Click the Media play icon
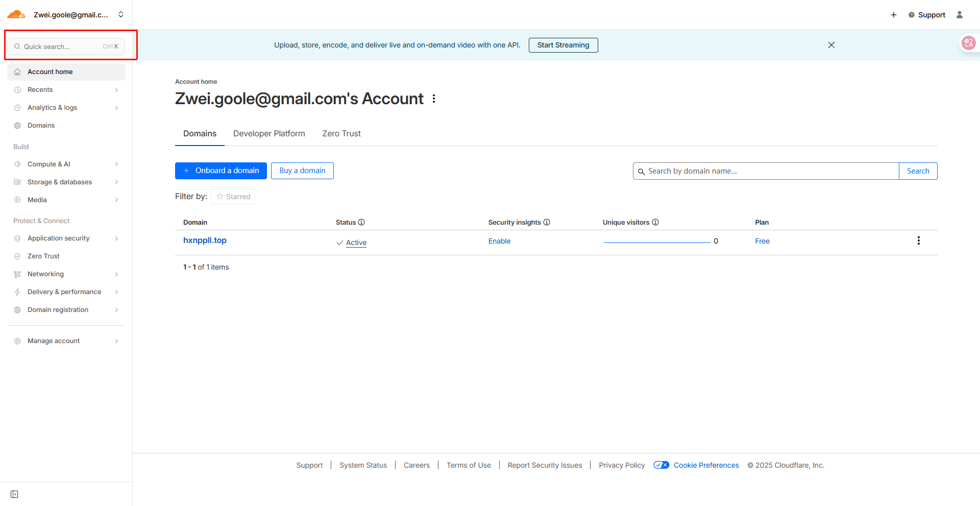Image resolution: width=980 pixels, height=506 pixels. (x=17, y=200)
